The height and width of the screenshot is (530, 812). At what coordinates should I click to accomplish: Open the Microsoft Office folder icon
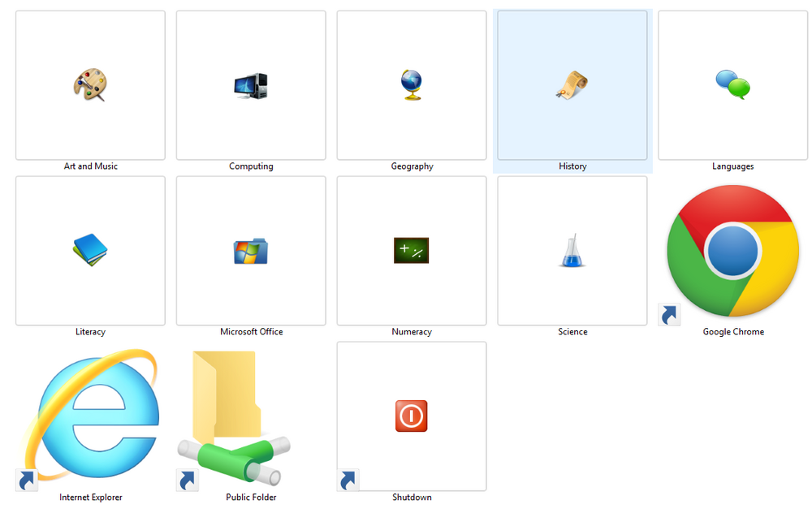[x=251, y=251]
